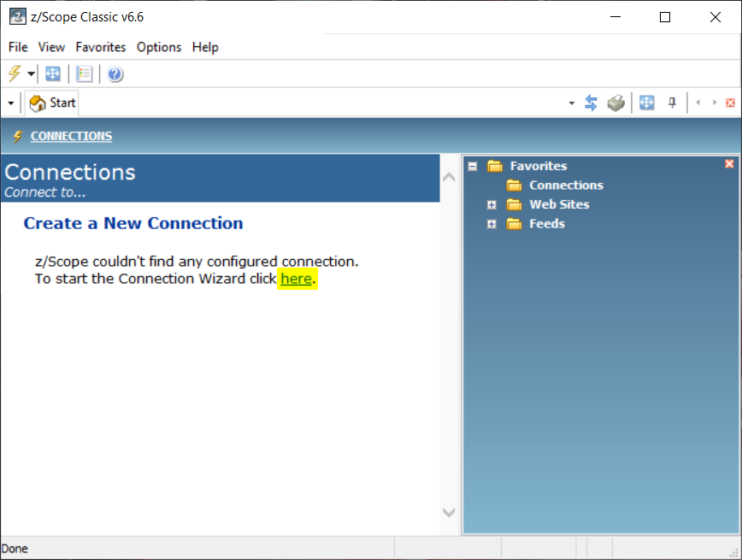Minimize the z/Scope Classic window
The width and height of the screenshot is (742, 560).
615,17
